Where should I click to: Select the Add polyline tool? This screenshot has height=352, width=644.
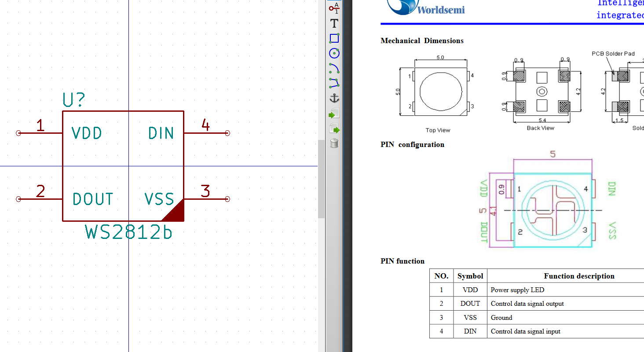(x=334, y=83)
